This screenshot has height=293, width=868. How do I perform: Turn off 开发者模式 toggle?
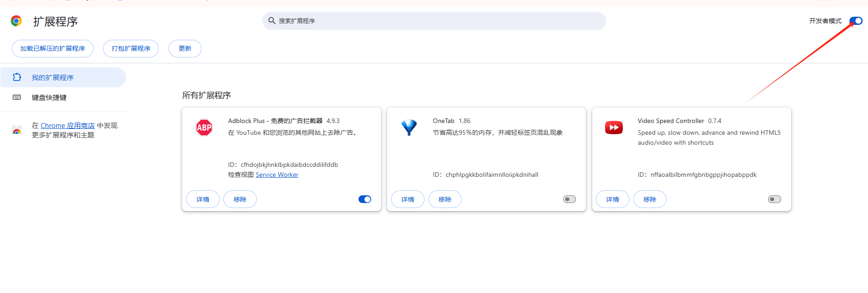(856, 21)
